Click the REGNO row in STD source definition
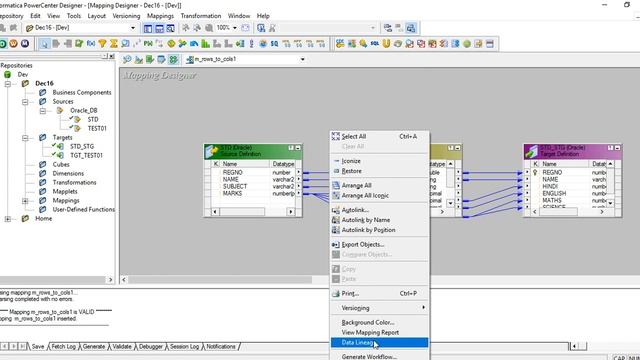 pos(253,173)
